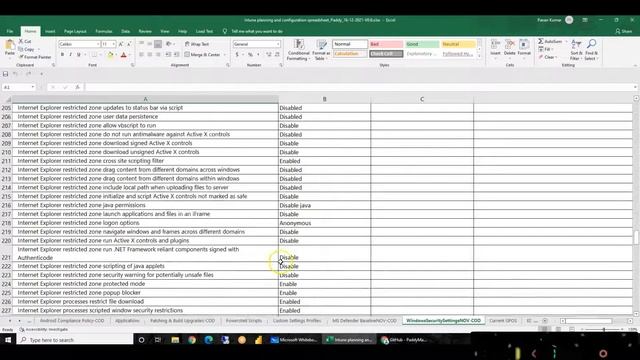Center text horizontally
Screen dimensions: 640x360
coord(149,54)
